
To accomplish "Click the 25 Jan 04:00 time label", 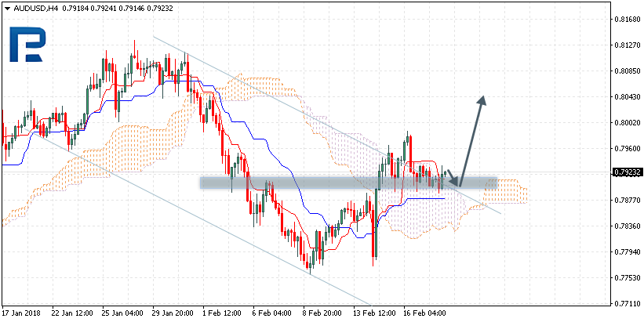I will tap(123, 311).
